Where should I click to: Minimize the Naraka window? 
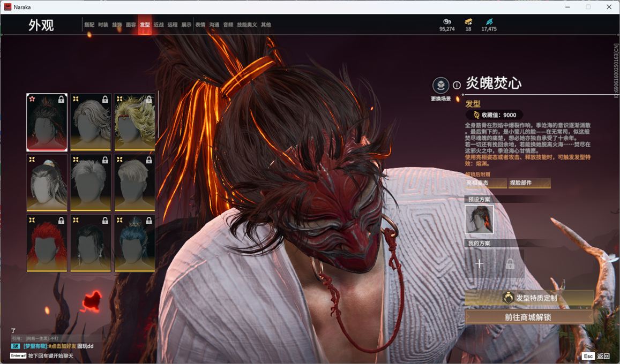(x=568, y=7)
